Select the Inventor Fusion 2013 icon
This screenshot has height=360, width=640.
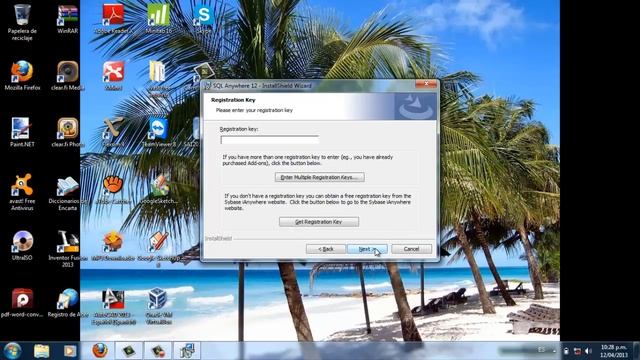pos(67,248)
